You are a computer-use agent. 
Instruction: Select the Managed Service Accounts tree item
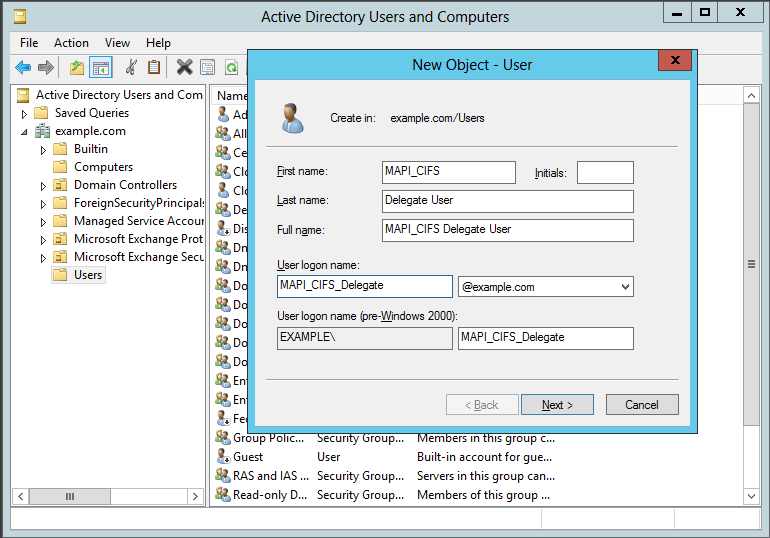(x=138, y=221)
